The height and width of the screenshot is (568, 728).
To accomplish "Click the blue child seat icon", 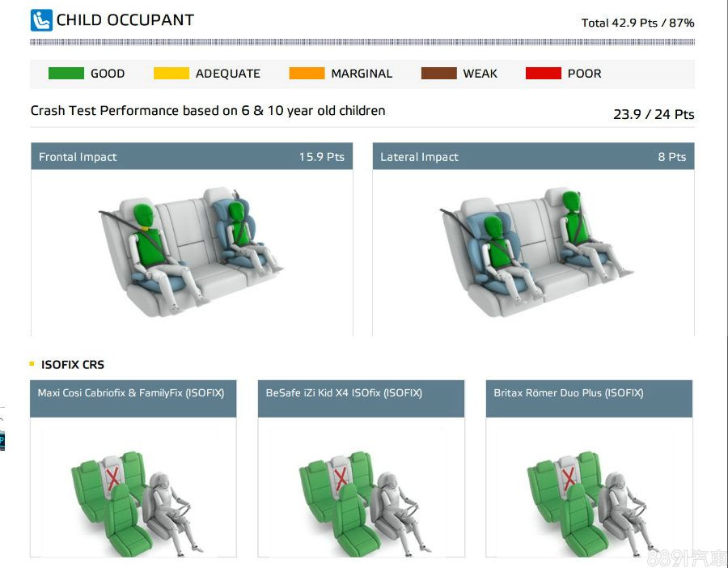I will tap(41, 20).
